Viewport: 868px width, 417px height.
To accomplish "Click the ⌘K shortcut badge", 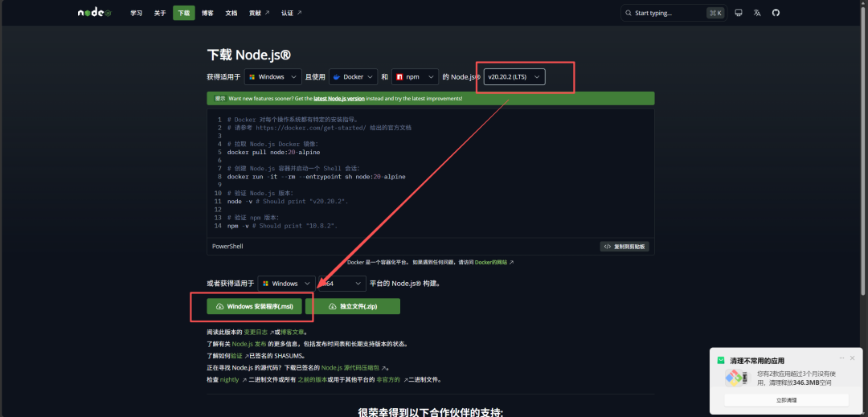I will tap(715, 13).
